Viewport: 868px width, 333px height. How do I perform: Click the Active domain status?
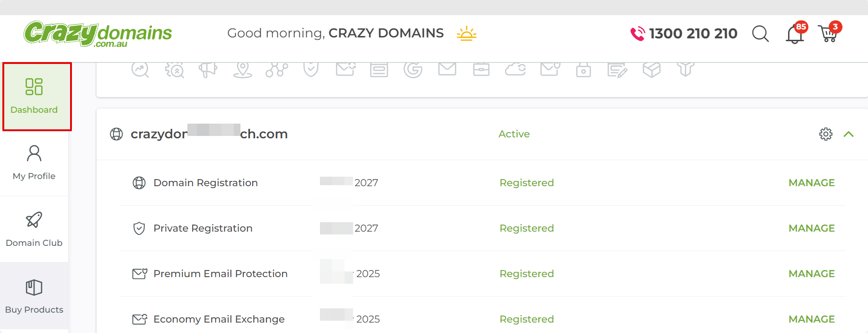[x=514, y=134]
